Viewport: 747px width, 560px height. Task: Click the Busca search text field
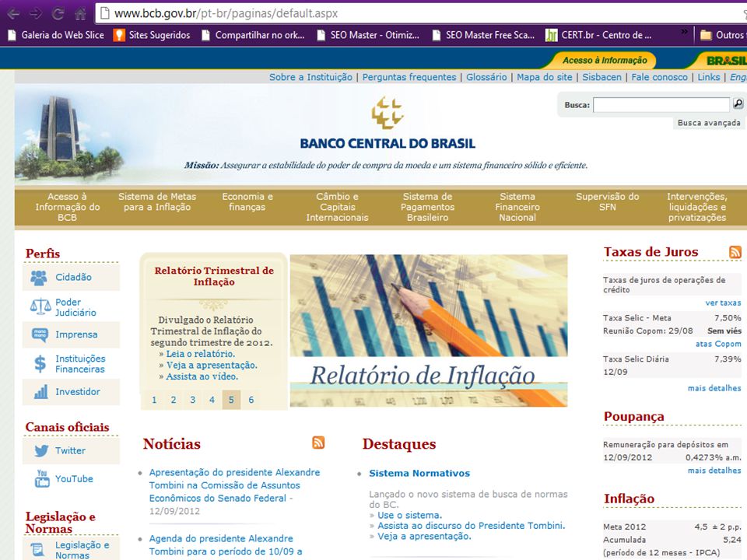pyautogui.click(x=661, y=105)
